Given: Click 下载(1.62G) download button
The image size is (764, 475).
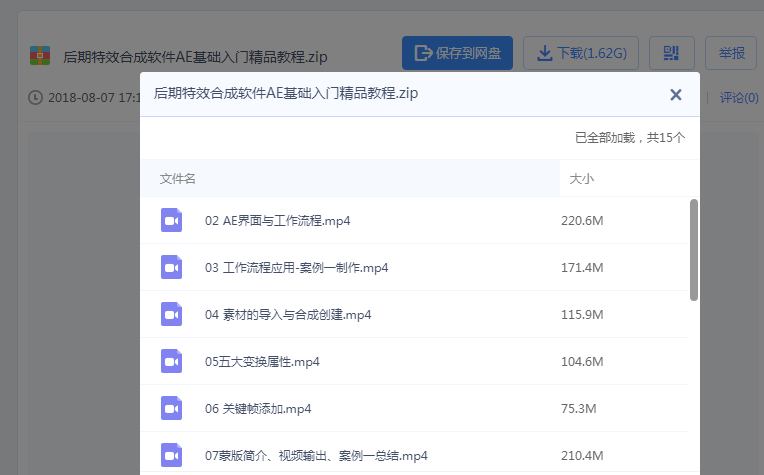Looking at the screenshot, I should 582,53.
